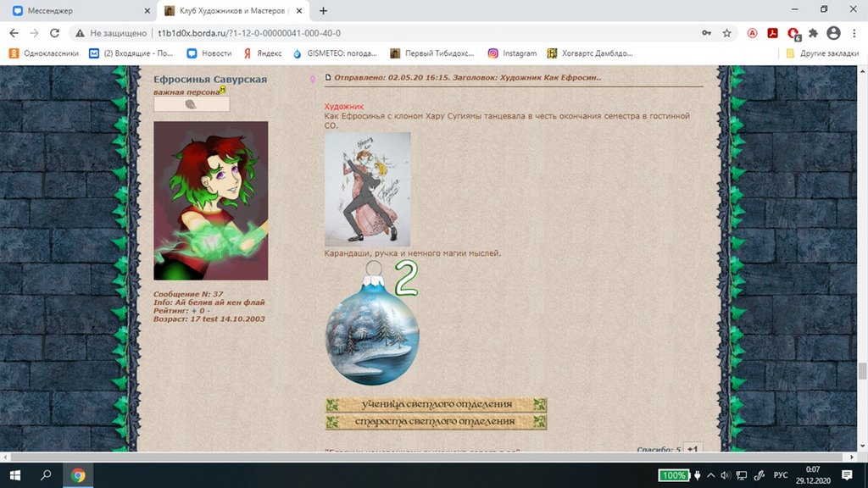Click the scroll up arrow

tap(862, 71)
